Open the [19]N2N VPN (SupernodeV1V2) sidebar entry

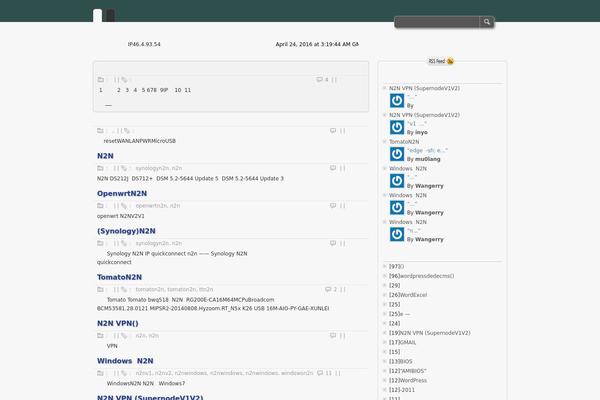point(430,333)
